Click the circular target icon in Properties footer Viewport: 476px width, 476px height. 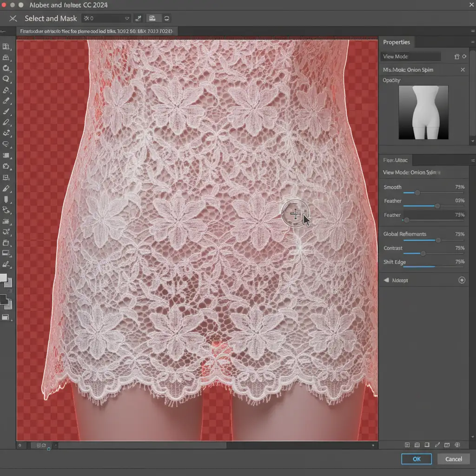[x=462, y=280]
